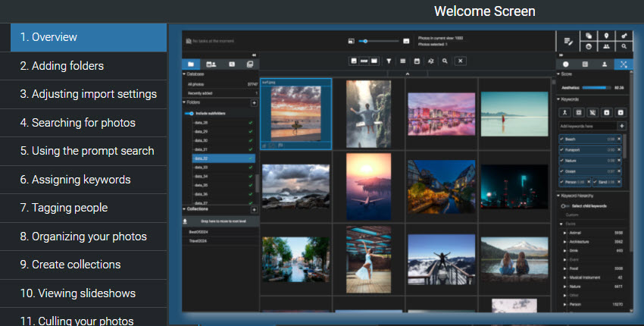Uncheck the Beach keyword
This screenshot has height=326, width=644.
click(x=562, y=139)
